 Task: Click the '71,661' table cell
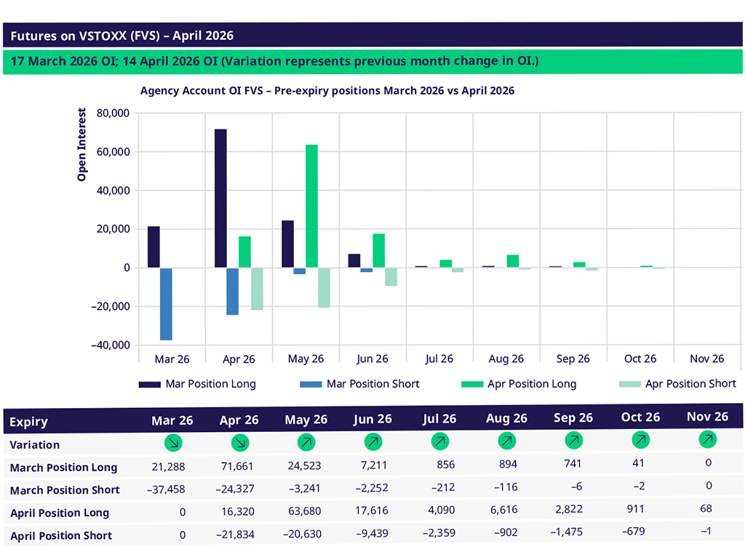[x=237, y=466]
